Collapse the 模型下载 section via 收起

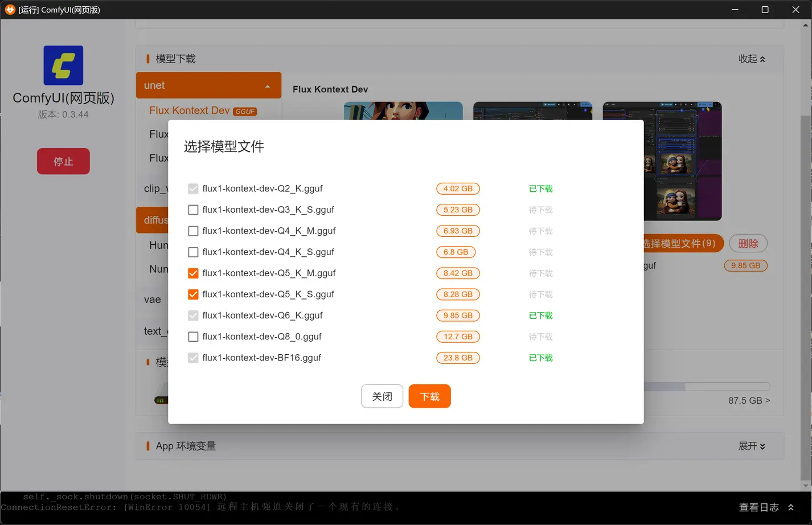pyautogui.click(x=751, y=58)
